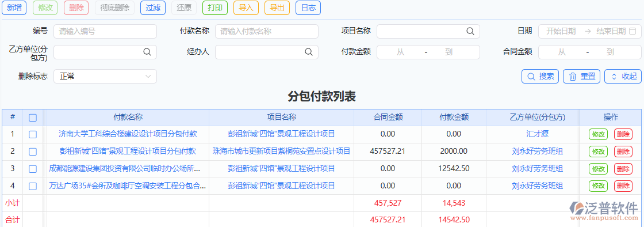This screenshot has height=227, width=644.
Task: Collapse the filter panel with 收起
Action: click(x=623, y=76)
